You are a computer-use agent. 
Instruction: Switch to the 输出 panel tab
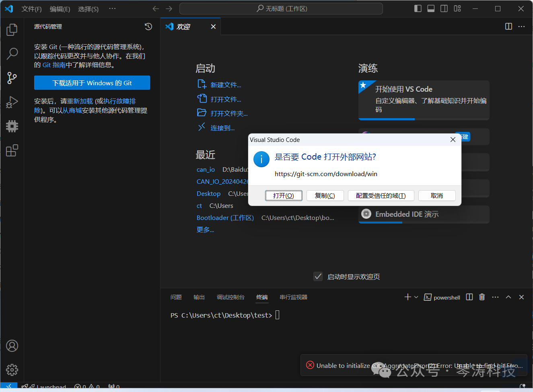click(199, 297)
